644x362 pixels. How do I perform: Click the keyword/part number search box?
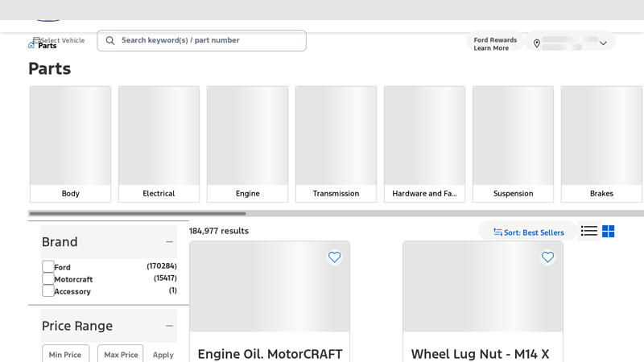point(202,41)
